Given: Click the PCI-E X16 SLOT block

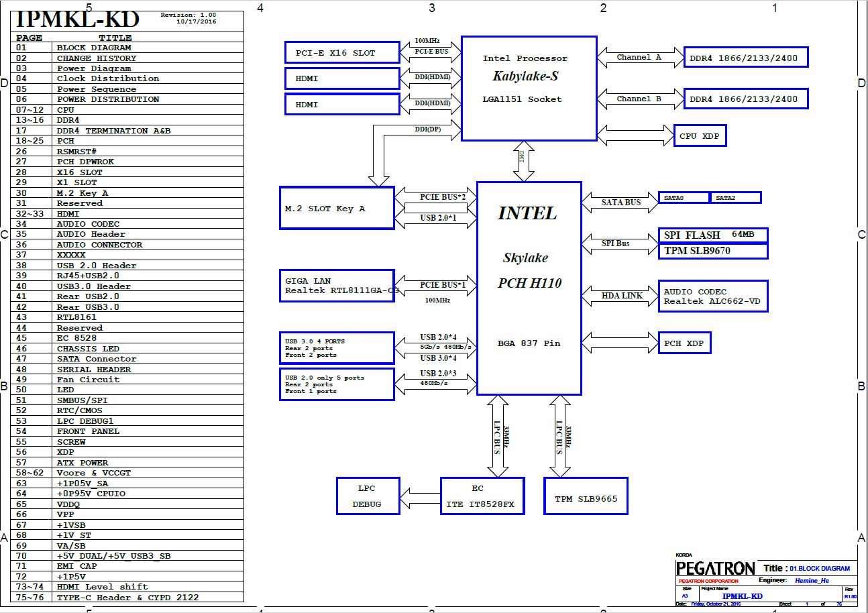Looking at the screenshot, I should pos(341,53).
